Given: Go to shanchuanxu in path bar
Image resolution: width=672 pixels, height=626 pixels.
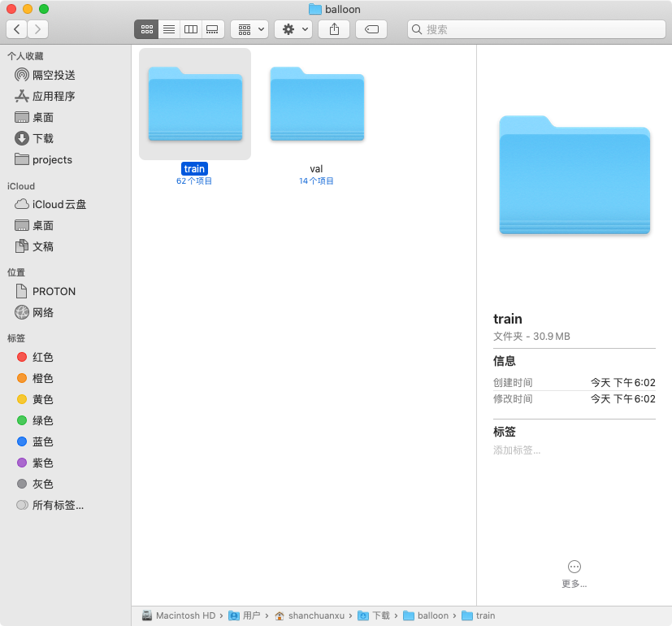Looking at the screenshot, I should click(311, 615).
